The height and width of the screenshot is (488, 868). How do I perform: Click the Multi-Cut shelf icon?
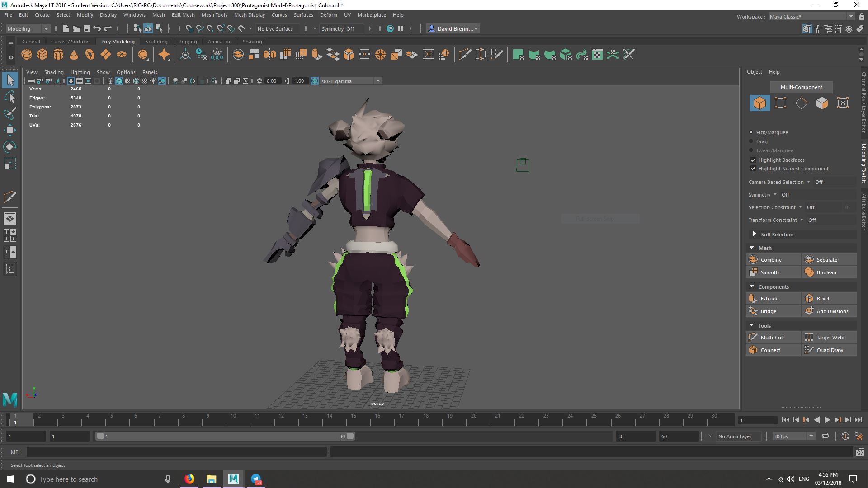click(465, 55)
